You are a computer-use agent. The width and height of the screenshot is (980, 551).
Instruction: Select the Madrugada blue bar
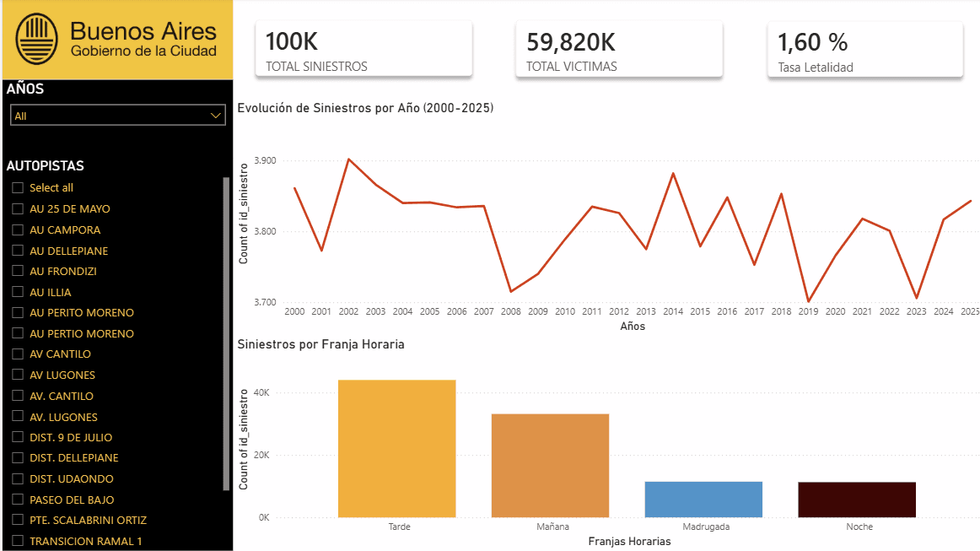(x=703, y=499)
